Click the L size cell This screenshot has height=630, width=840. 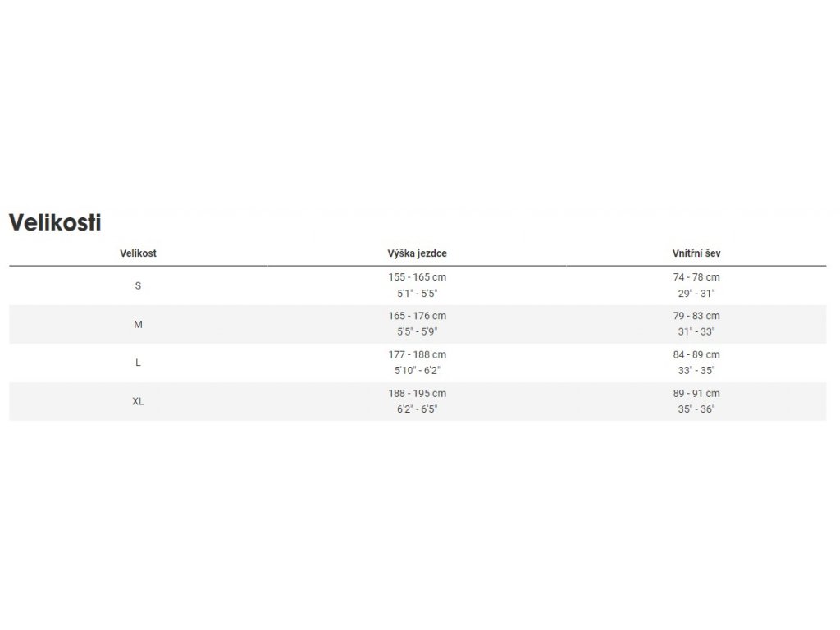[x=138, y=363]
